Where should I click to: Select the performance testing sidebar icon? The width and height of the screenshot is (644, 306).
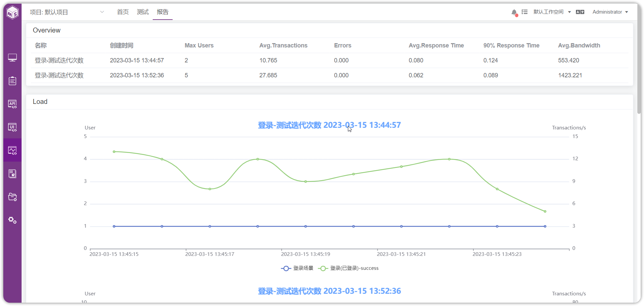13,150
